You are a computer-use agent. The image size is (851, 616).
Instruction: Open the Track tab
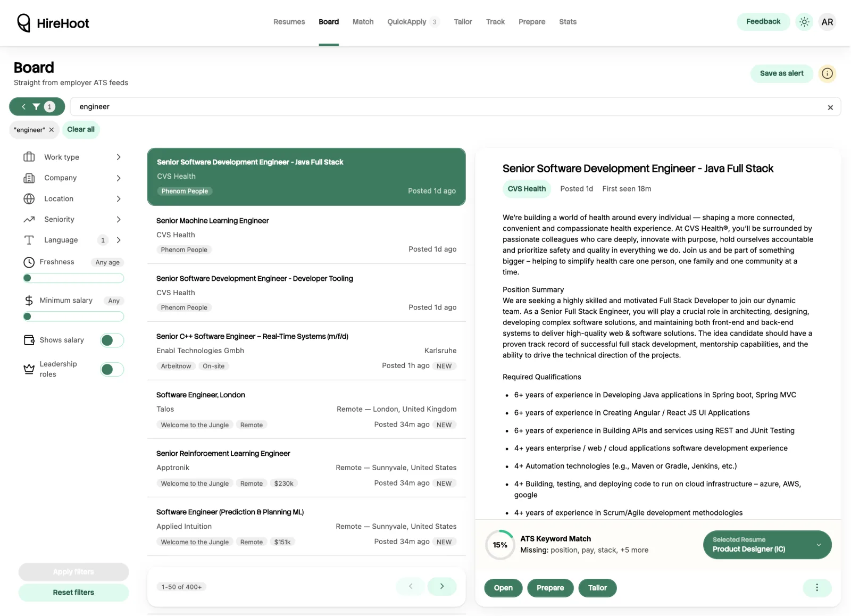point(495,22)
